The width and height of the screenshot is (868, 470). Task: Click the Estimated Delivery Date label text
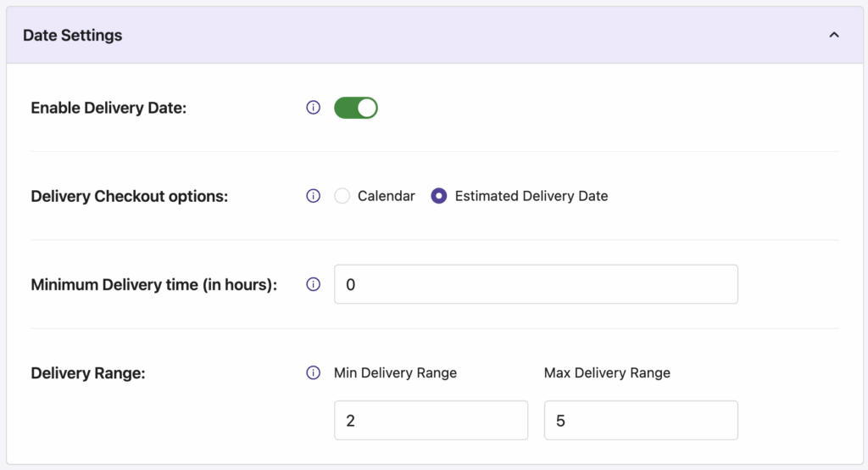pos(531,196)
